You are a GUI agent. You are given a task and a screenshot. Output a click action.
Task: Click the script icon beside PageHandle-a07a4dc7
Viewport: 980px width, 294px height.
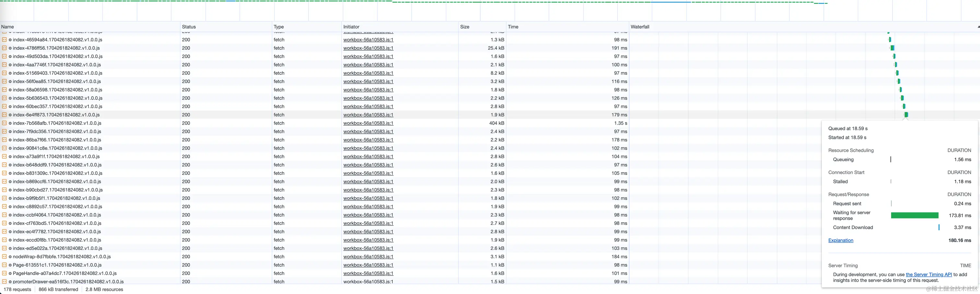click(x=4, y=274)
